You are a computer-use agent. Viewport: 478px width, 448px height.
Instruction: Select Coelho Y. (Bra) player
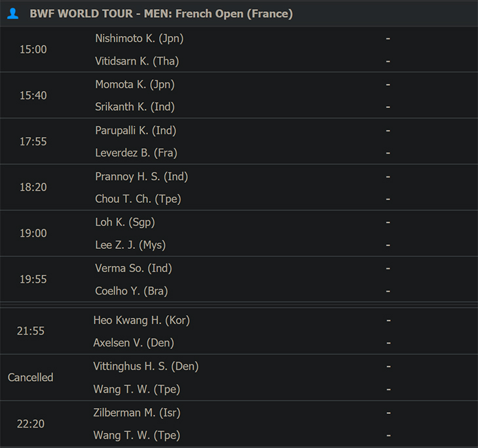tap(132, 291)
